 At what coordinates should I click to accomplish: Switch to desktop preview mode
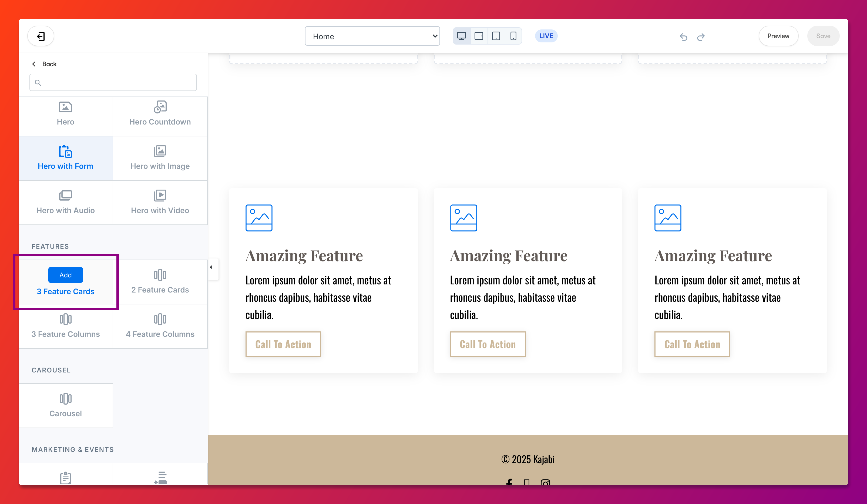click(x=461, y=36)
